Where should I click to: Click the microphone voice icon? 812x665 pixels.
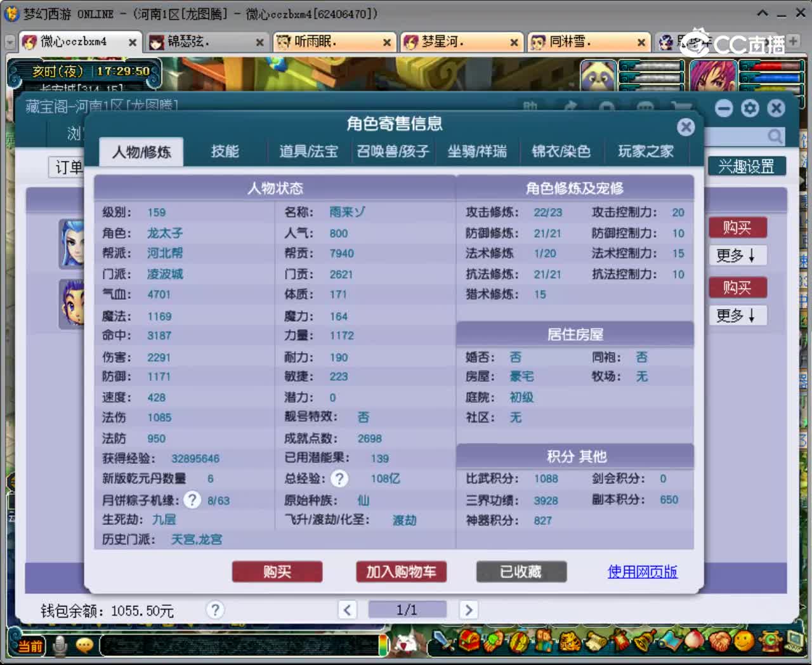60,645
